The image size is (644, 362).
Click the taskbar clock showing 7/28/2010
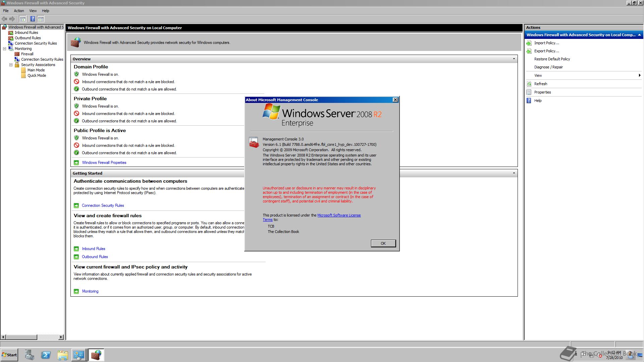pos(614,355)
